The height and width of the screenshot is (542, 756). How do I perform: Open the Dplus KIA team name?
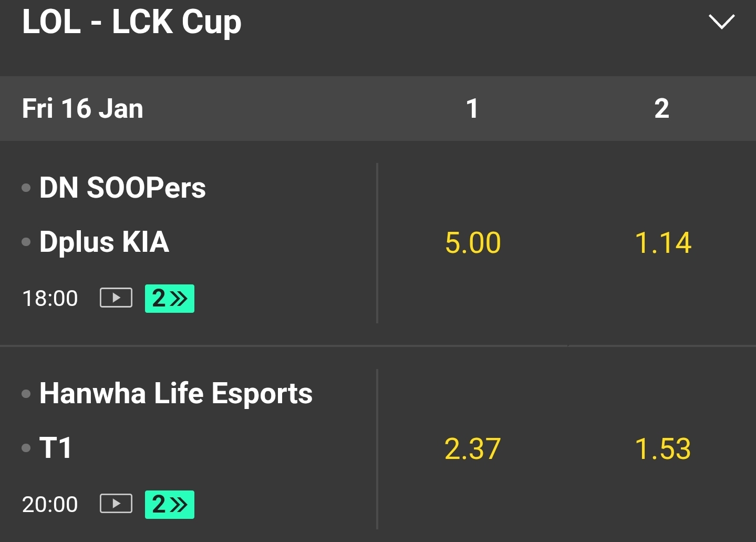104,242
